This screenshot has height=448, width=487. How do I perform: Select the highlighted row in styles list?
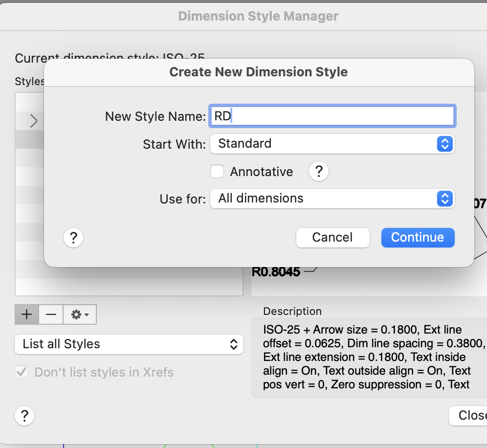pyautogui.click(x=29, y=140)
